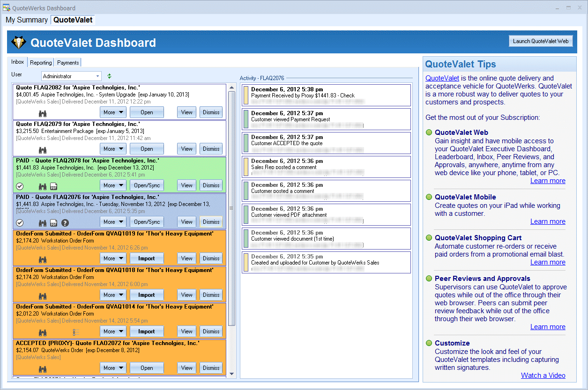Click the inbox list scroll down arrow
This screenshot has width=588, height=390.
231,374
